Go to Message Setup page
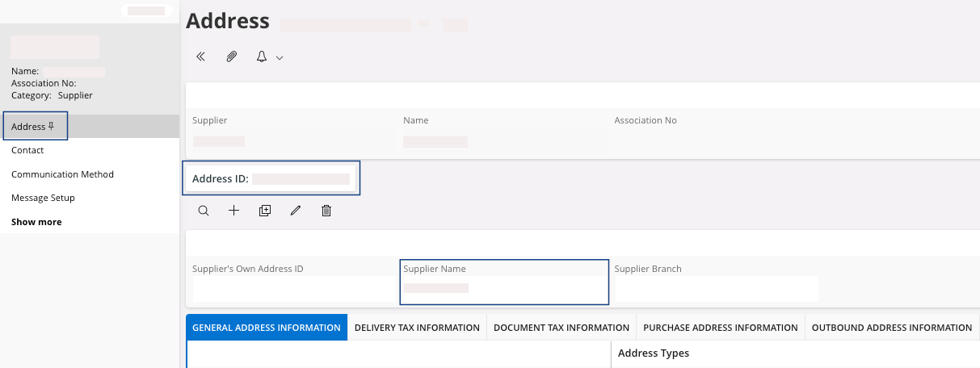This screenshot has height=368, width=980. click(x=43, y=198)
